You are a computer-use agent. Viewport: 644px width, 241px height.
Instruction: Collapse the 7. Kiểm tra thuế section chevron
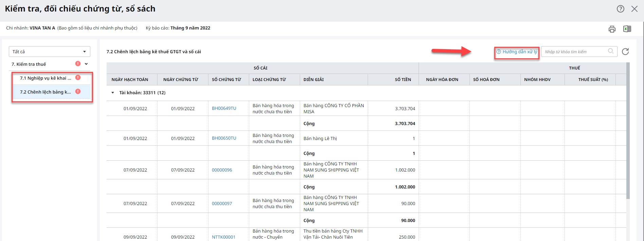(86, 64)
